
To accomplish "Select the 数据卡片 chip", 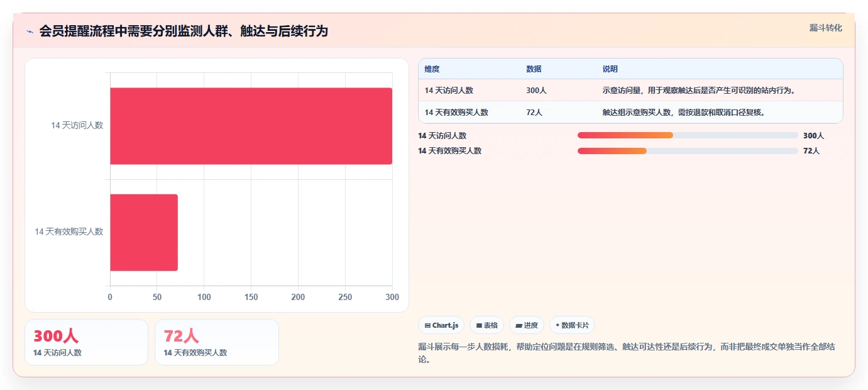I will tap(572, 325).
